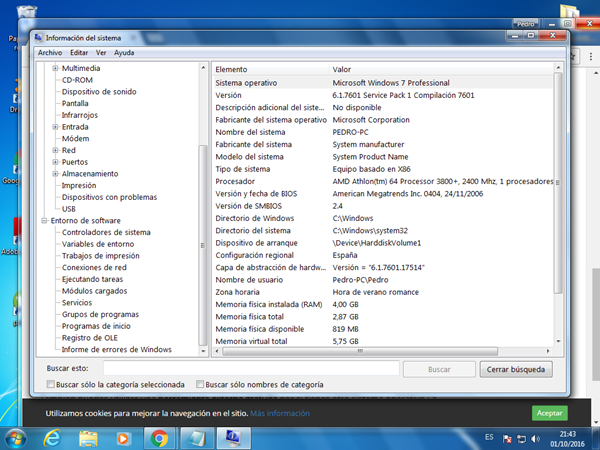
Task: Follow the 'Más información' cookie link
Action: [280, 412]
